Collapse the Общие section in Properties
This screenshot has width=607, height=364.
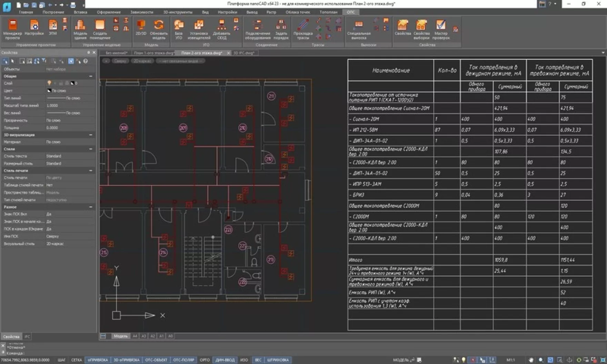point(91,76)
